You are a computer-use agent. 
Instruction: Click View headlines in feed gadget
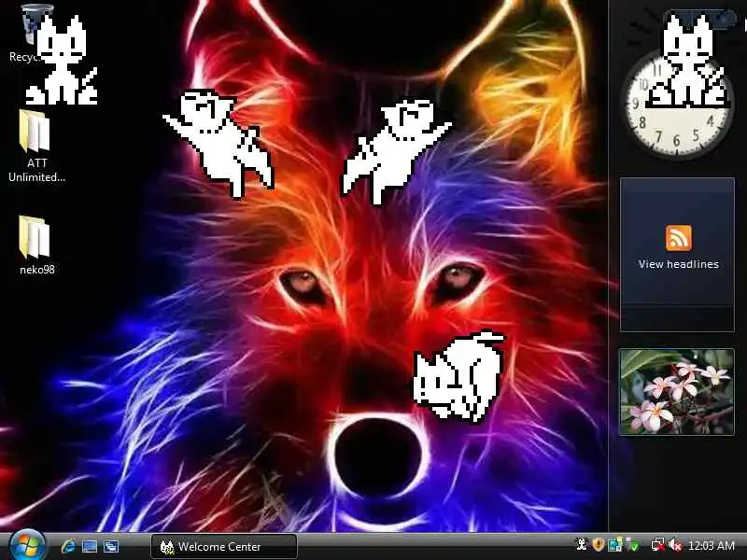coord(679,264)
